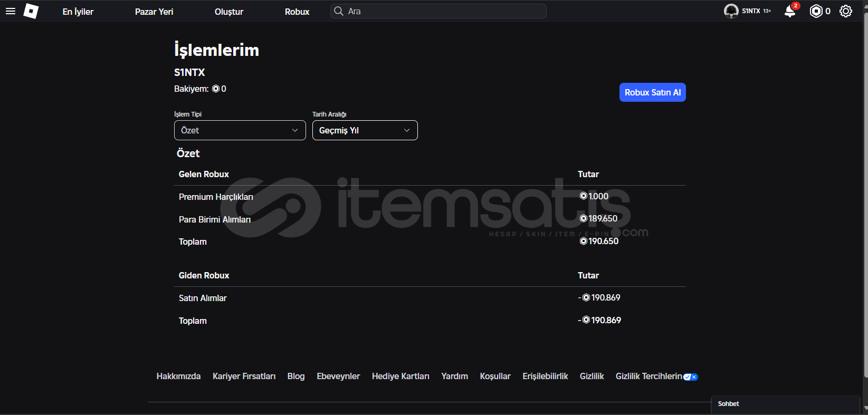868x415 pixels.
Task: Click the Giden Robux header
Action: click(204, 275)
